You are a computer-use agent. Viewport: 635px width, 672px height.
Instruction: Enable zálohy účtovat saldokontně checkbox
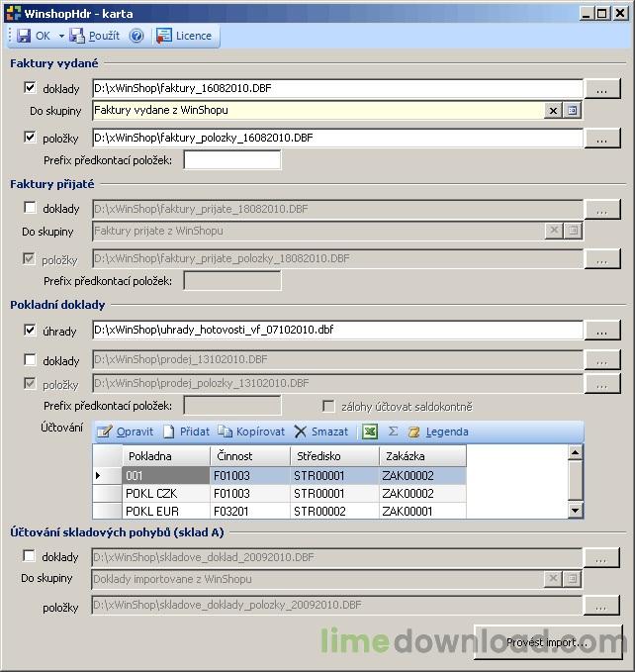[328, 407]
